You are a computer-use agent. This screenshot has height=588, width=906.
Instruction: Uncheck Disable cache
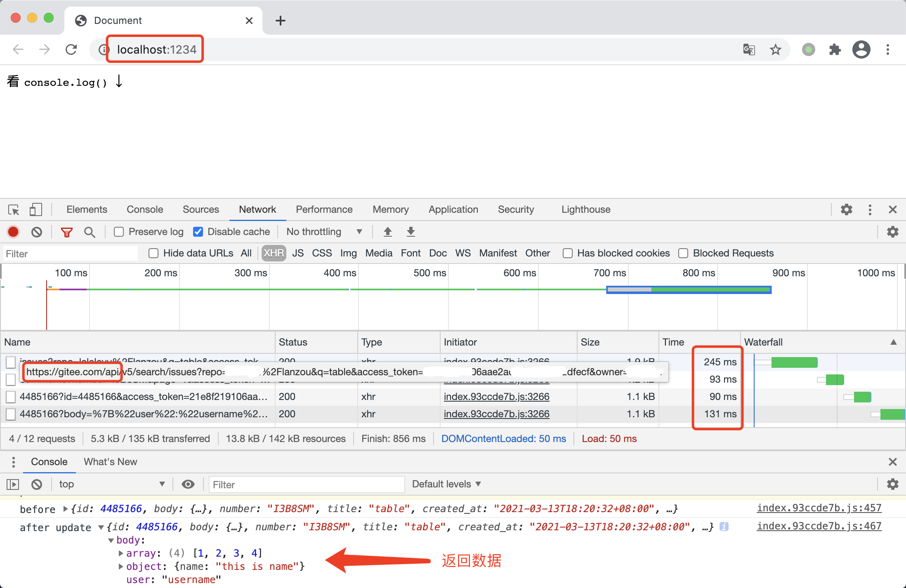point(198,232)
